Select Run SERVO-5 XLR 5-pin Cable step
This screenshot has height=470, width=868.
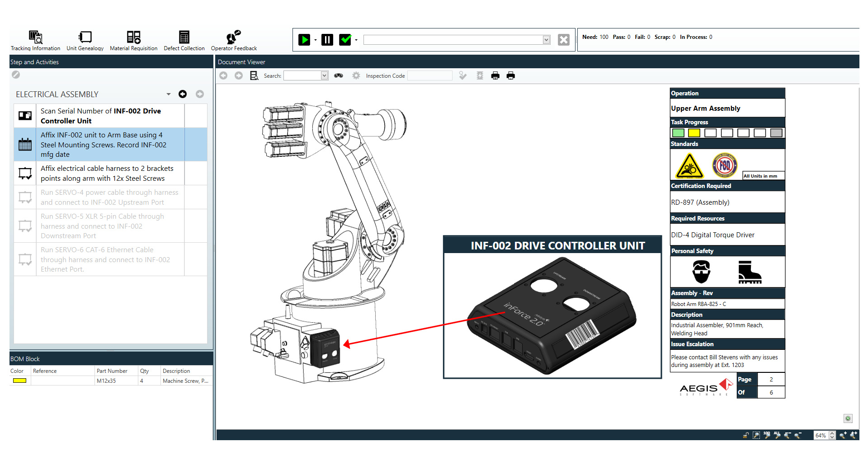110,226
